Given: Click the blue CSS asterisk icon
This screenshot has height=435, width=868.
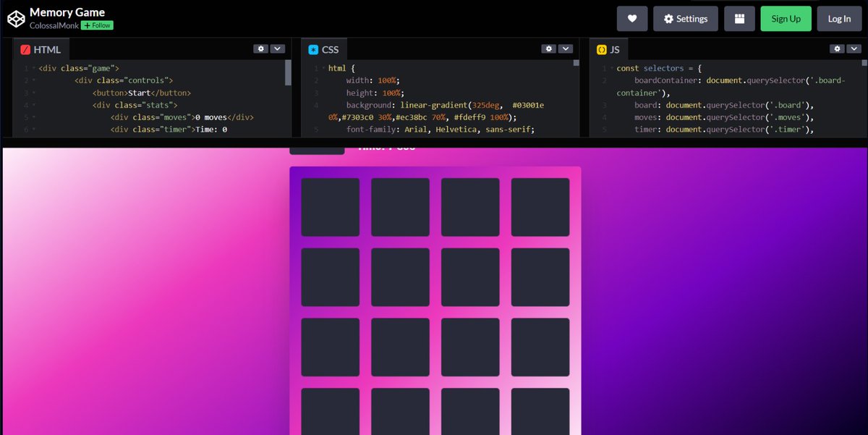Looking at the screenshot, I should point(313,50).
